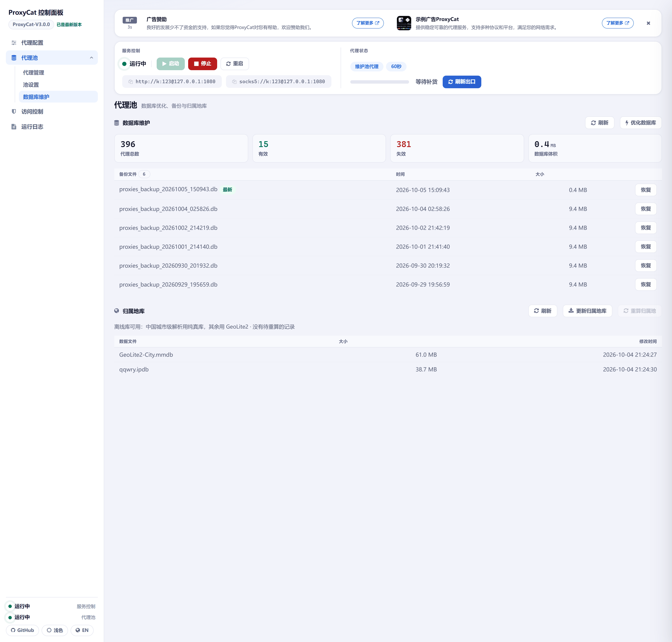Click 了解更多 link for 示例广告ProxyCat

tap(617, 23)
